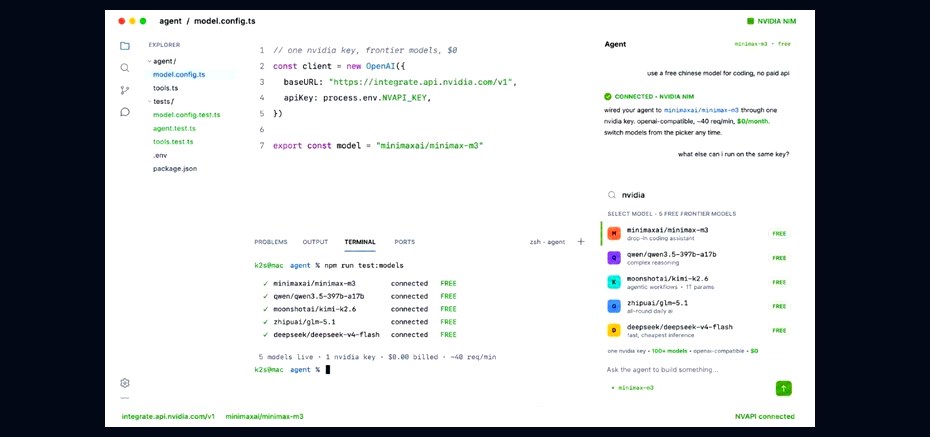
Task: Click the Agent panel title
Action: pyautogui.click(x=615, y=44)
